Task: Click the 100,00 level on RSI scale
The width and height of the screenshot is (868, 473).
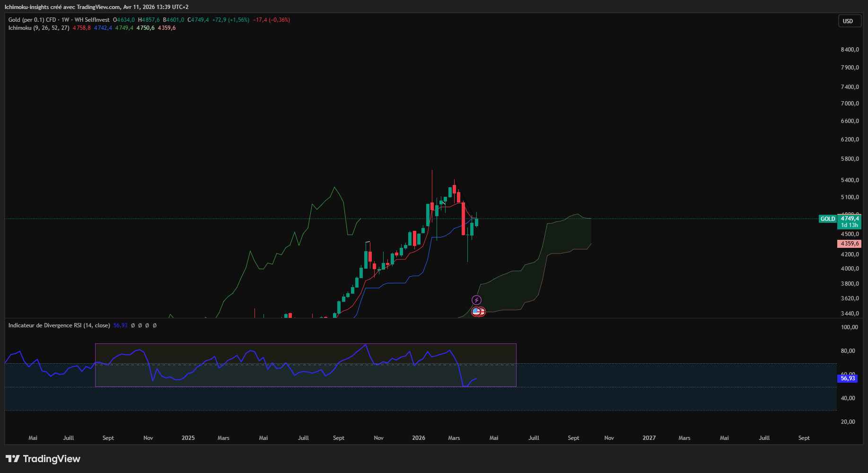Action: point(849,327)
